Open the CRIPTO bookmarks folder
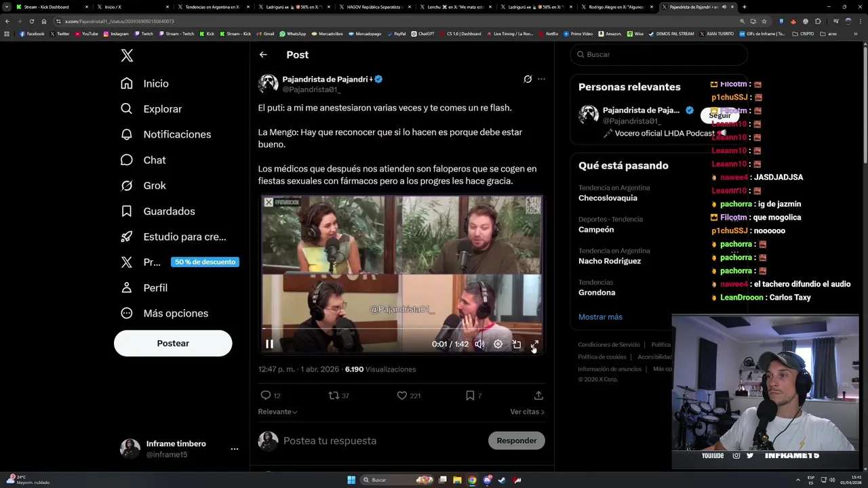The image size is (868, 488). pyautogui.click(x=803, y=33)
